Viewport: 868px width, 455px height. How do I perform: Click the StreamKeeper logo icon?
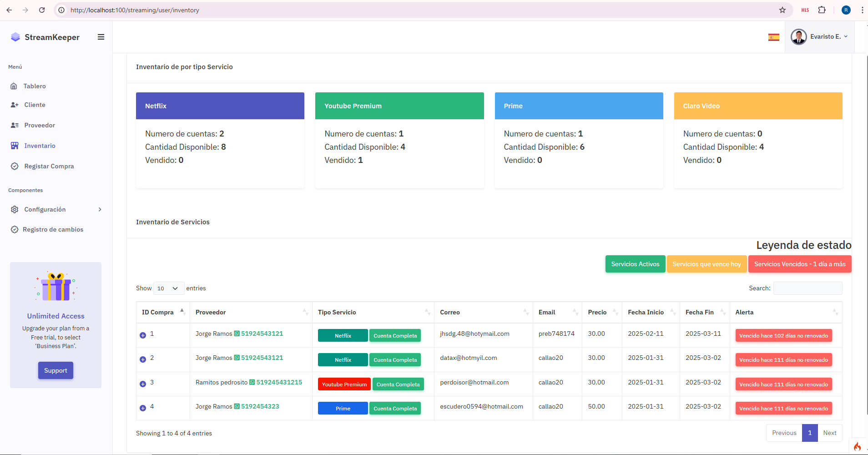[x=15, y=37]
